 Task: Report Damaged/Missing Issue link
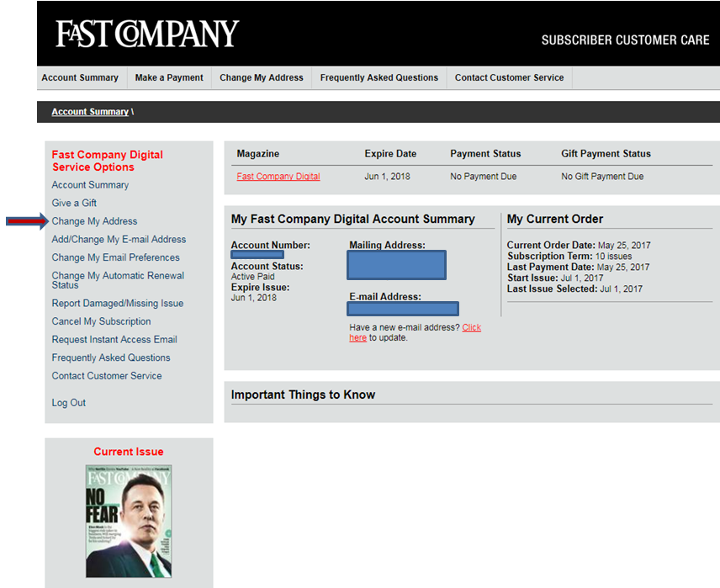117,304
